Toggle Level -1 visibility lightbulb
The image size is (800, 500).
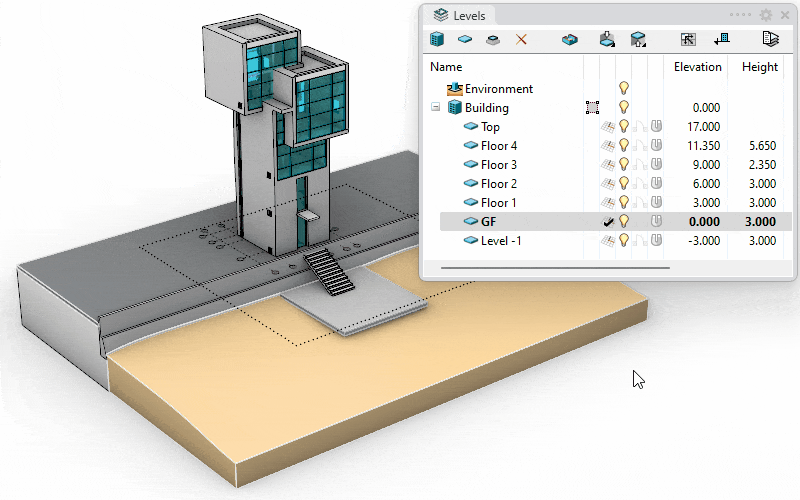pyautogui.click(x=623, y=240)
